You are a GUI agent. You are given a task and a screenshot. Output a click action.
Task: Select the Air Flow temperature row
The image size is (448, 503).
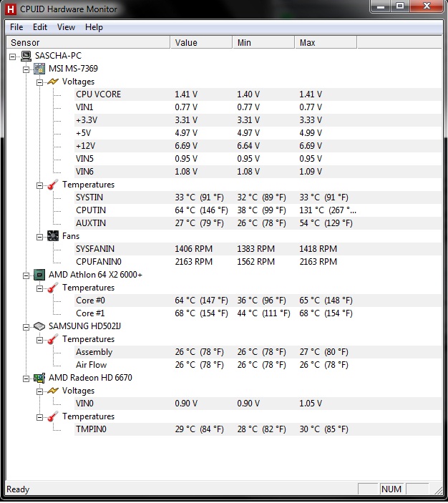258,365
